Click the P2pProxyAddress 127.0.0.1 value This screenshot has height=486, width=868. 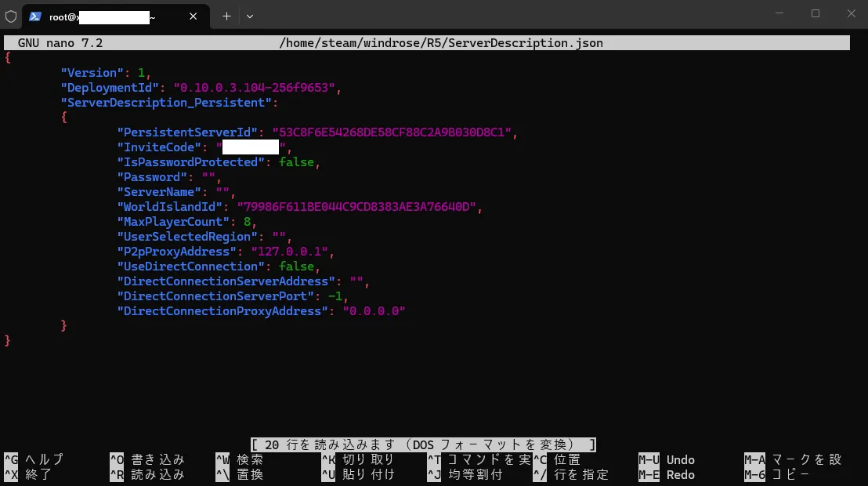click(x=292, y=252)
